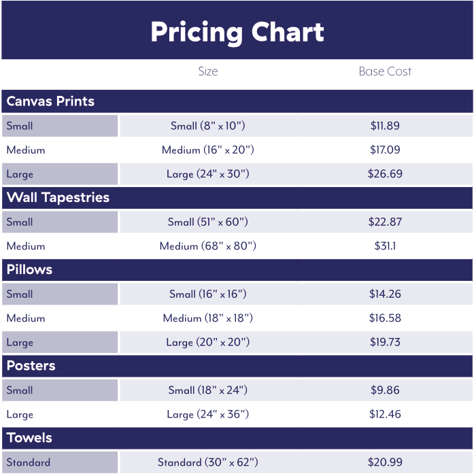Click the $9.86 poster price
474x476 pixels.
[x=385, y=390]
